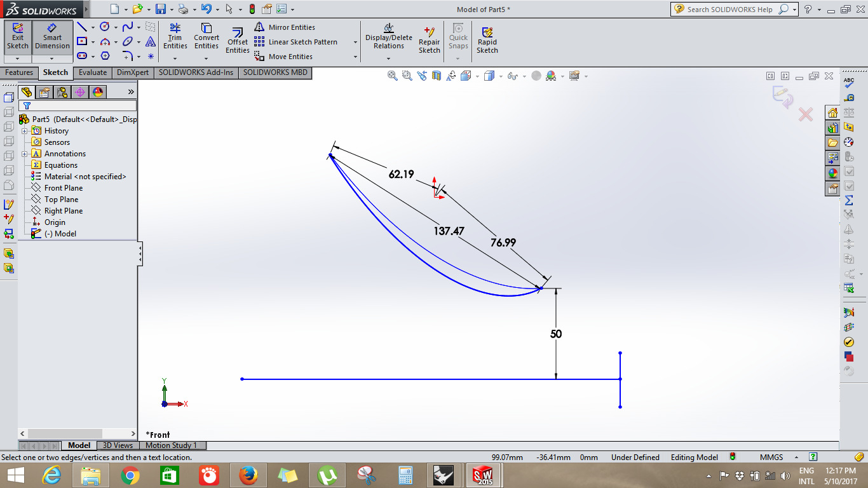Expand the History tree node
This screenshot has width=868, height=488.
tap(25, 131)
